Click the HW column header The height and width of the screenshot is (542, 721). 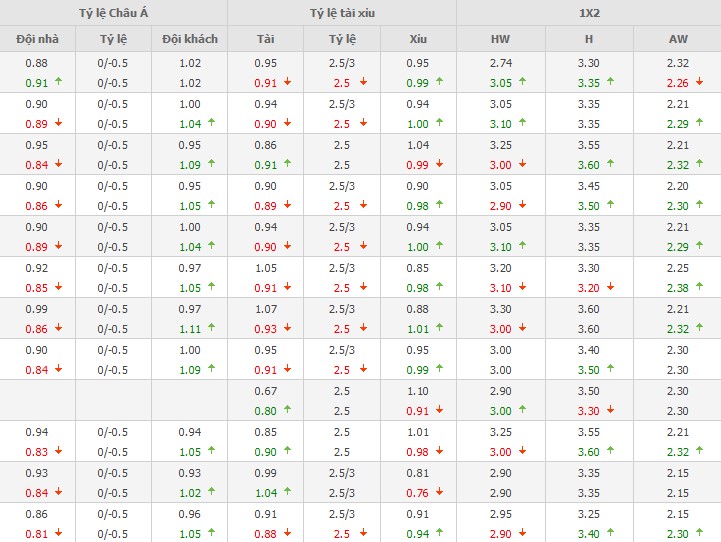click(x=500, y=39)
